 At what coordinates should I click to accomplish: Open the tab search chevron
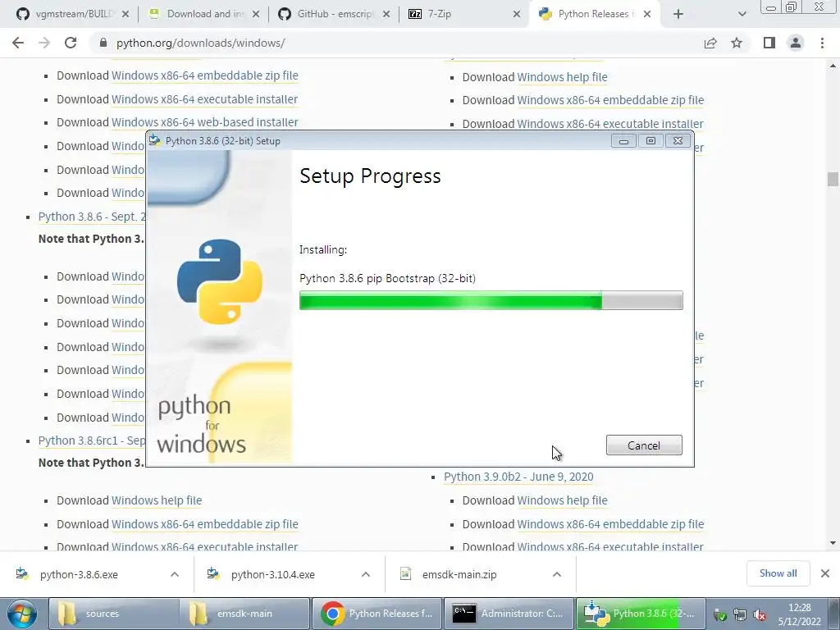[x=742, y=15]
